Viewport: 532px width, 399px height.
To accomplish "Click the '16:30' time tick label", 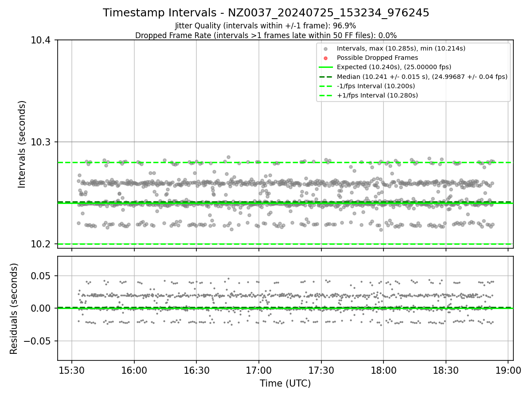I will (196, 370).
